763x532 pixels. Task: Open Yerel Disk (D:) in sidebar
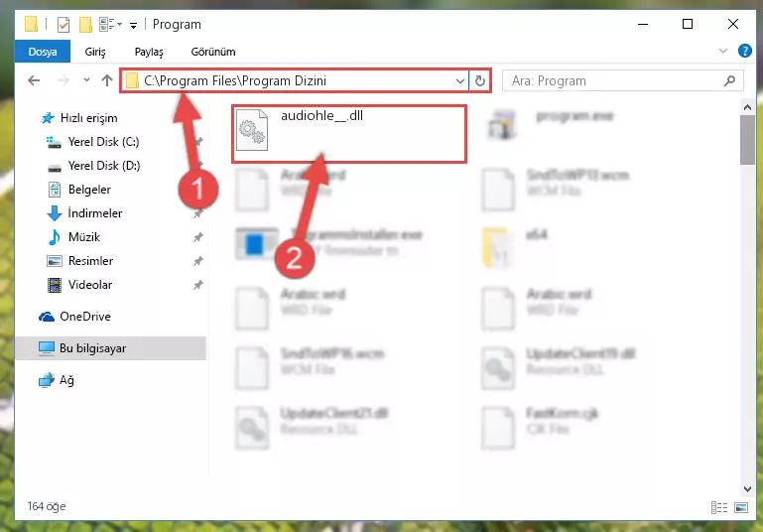click(103, 166)
